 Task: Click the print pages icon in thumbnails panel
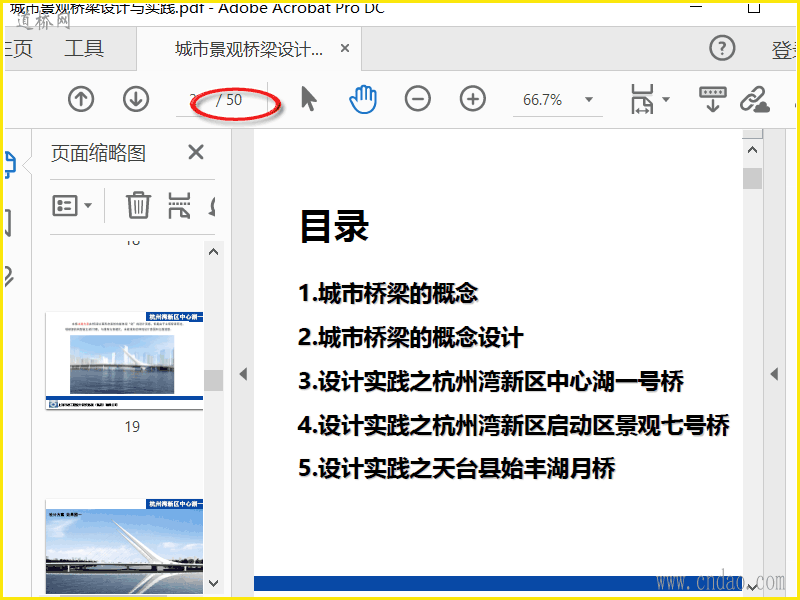coord(179,205)
